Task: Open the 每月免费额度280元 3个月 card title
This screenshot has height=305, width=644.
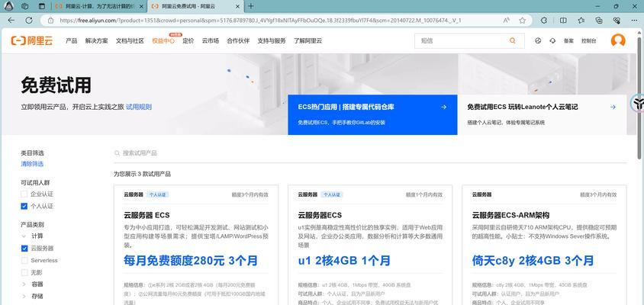Action: [191, 260]
